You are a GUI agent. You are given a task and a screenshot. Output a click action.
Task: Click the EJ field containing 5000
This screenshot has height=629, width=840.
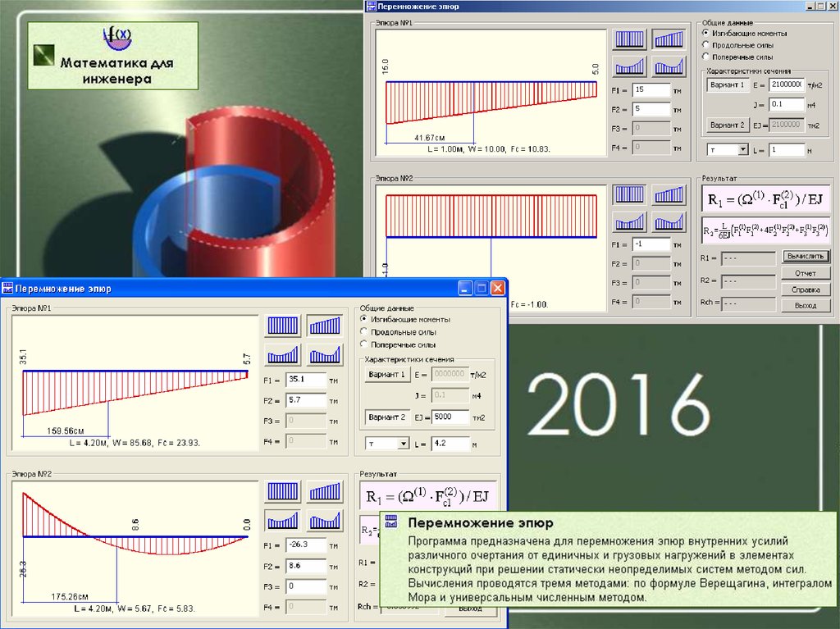tap(450, 417)
